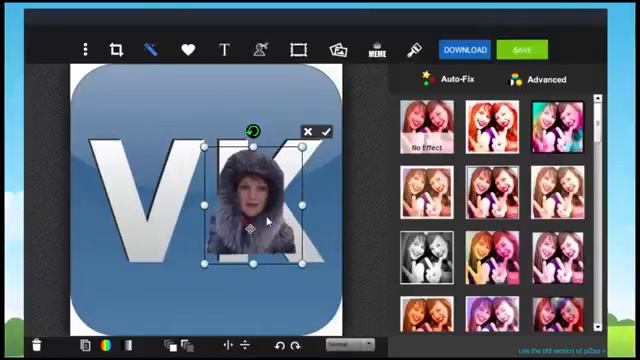Click the green SAVE button

point(522,50)
